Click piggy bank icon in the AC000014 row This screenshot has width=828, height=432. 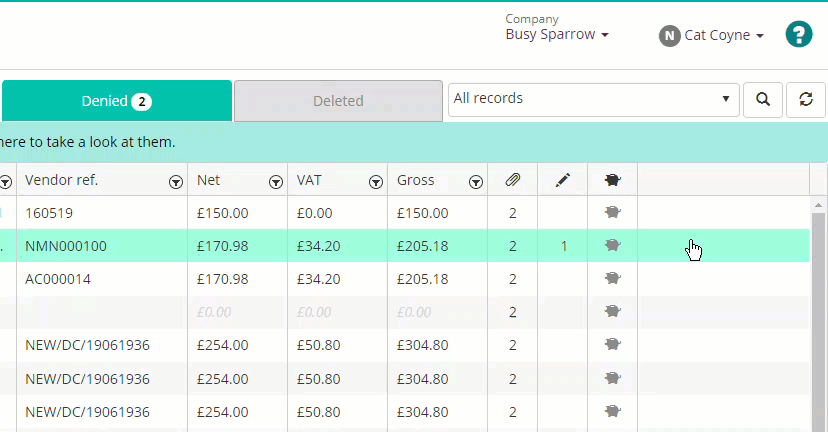(x=613, y=278)
